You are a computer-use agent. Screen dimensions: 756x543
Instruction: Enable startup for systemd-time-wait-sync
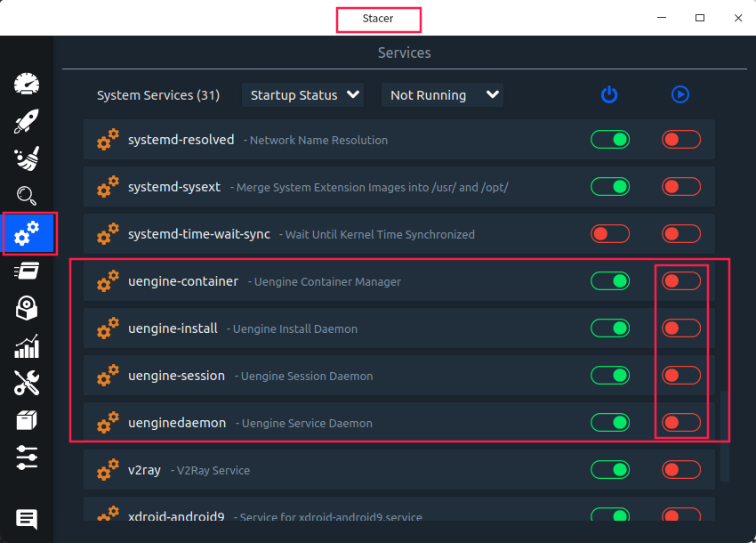click(610, 234)
